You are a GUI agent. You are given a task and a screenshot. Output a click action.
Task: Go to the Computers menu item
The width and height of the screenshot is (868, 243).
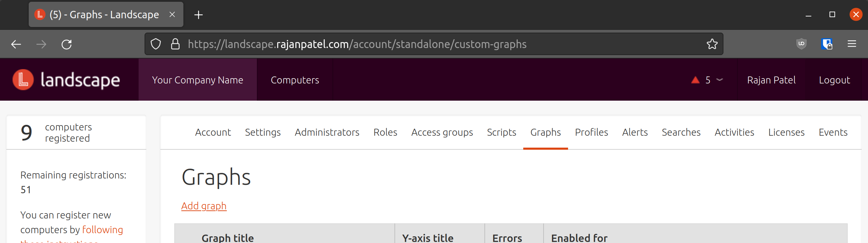(x=295, y=80)
